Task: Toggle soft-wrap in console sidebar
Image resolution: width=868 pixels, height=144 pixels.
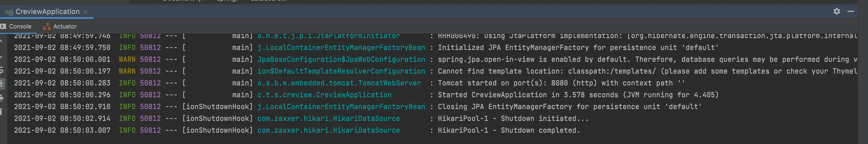Action: (1, 71)
